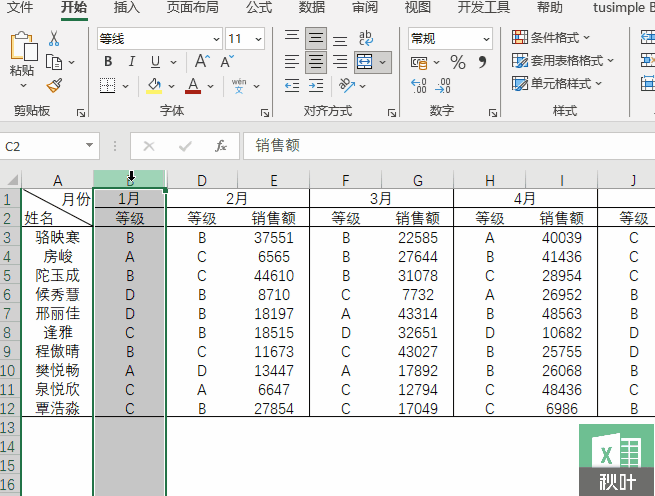The height and width of the screenshot is (496, 655).
Task: Click the Cut scissors icon
Action: (x=54, y=38)
